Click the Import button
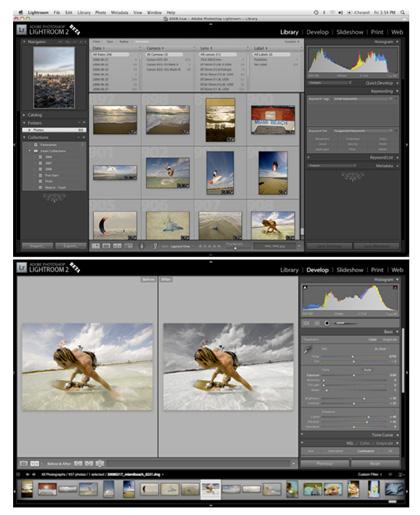This screenshot has width=420, height=515. click(37, 246)
